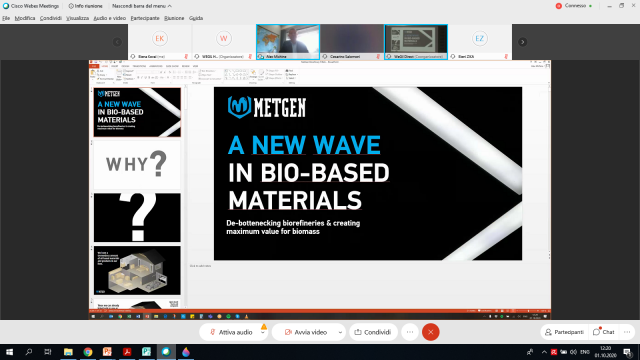Open Google Chrome from taskbar
Screen dimensions: 640x360
(88, 352)
